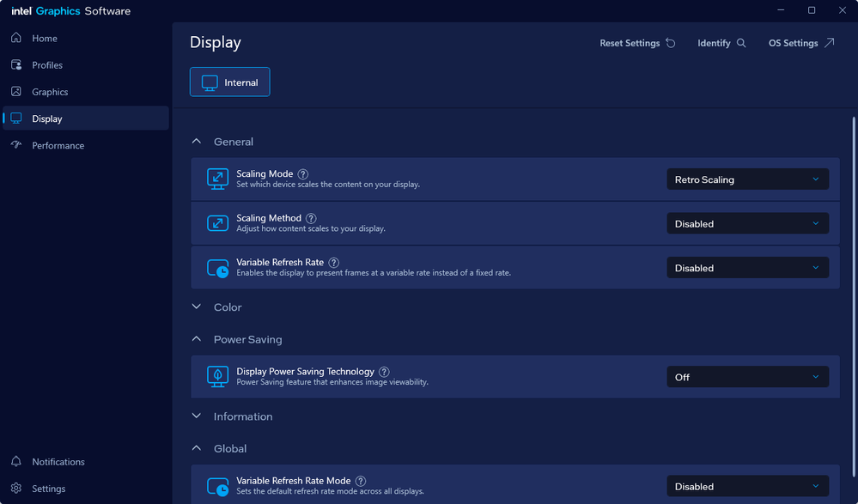Click the monitor icon on the Internal tab

(x=210, y=82)
